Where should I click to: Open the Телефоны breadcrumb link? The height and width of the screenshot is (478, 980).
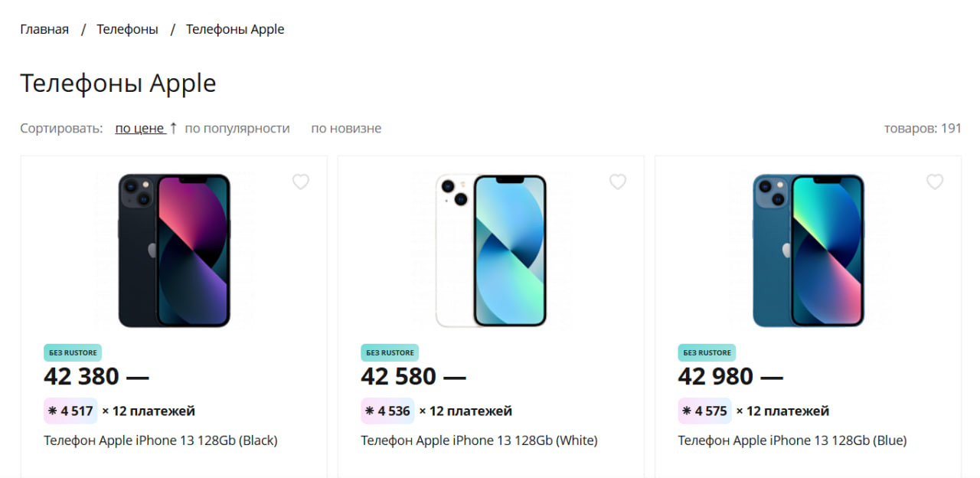tap(127, 29)
